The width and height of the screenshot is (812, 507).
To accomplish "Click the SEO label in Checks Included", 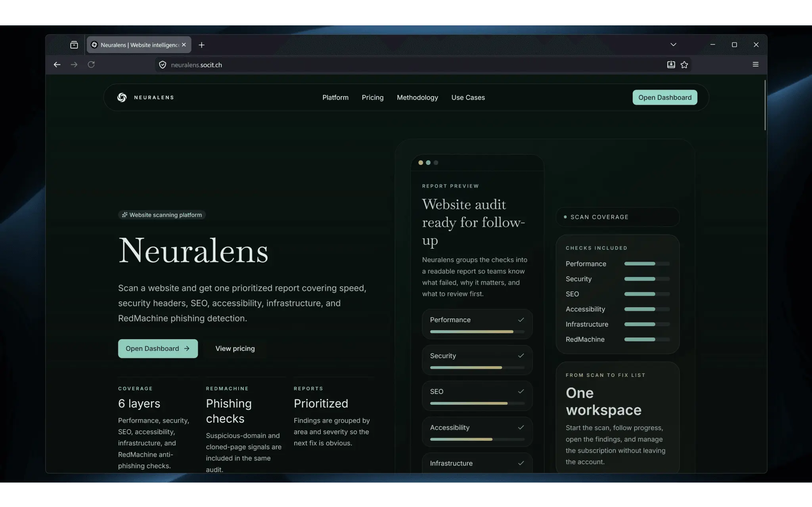I will (572, 294).
